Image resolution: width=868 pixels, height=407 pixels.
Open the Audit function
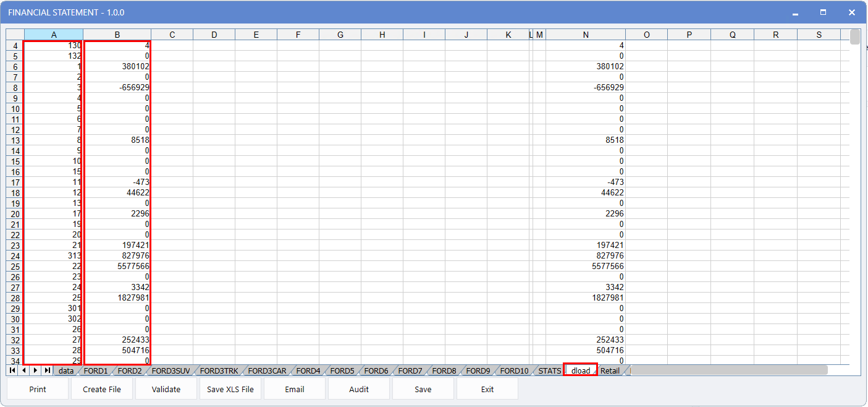(359, 389)
